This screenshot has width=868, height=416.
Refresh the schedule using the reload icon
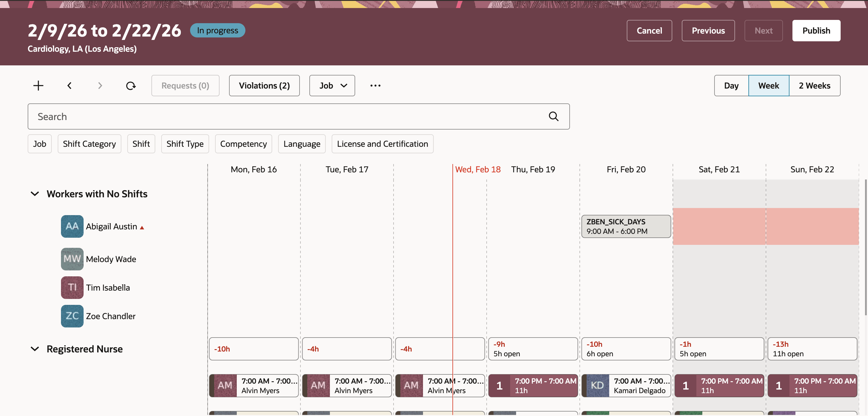[131, 86]
